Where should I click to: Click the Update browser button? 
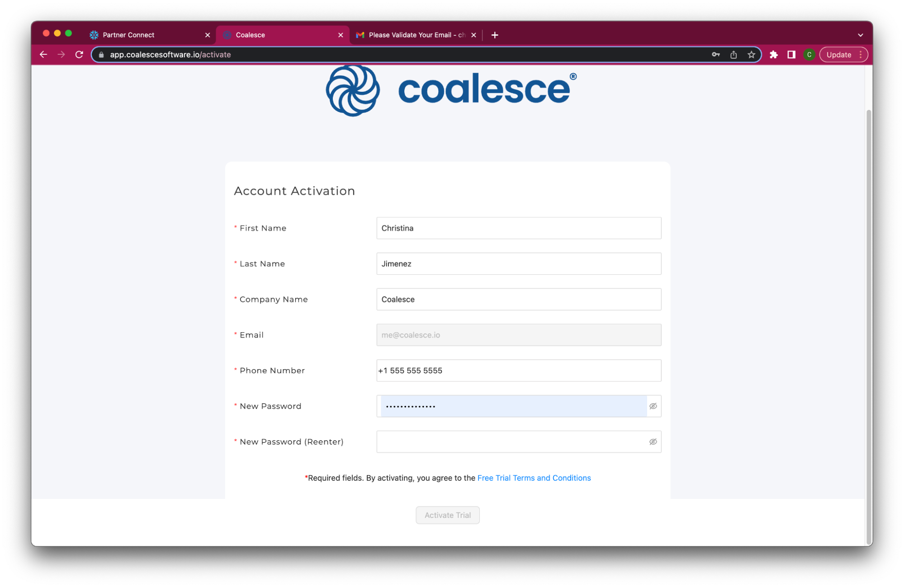pyautogui.click(x=841, y=54)
